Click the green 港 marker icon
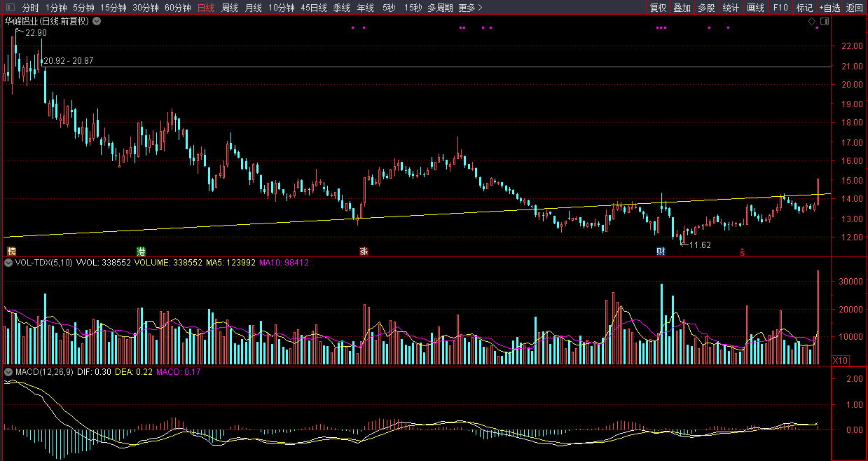868x461 pixels. pyautogui.click(x=141, y=251)
